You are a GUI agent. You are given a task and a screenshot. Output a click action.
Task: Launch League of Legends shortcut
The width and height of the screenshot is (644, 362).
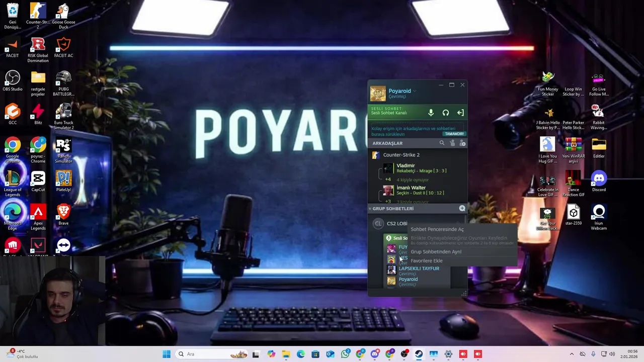[x=13, y=184]
